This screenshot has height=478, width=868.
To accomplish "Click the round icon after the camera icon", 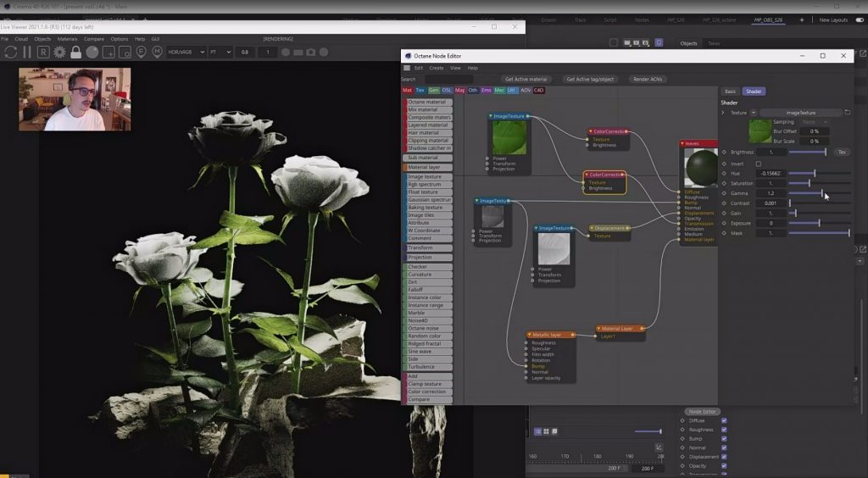I will pyautogui.click(x=324, y=52).
